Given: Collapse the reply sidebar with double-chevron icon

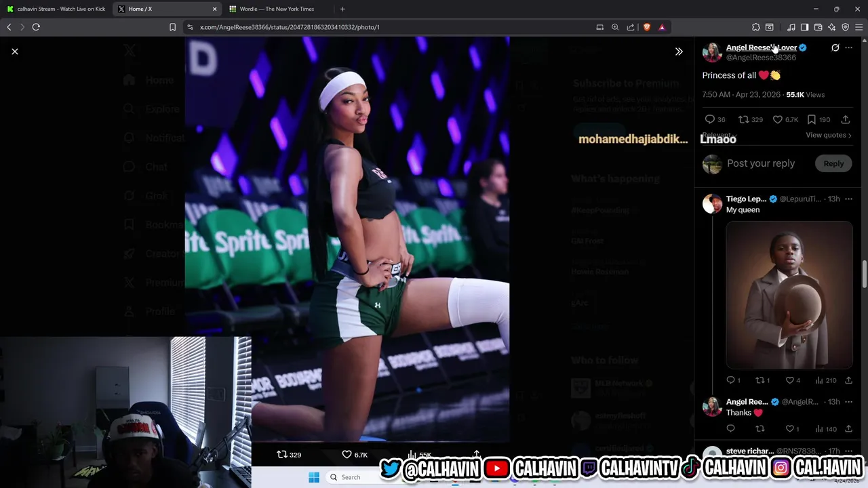Looking at the screenshot, I should click(x=679, y=52).
